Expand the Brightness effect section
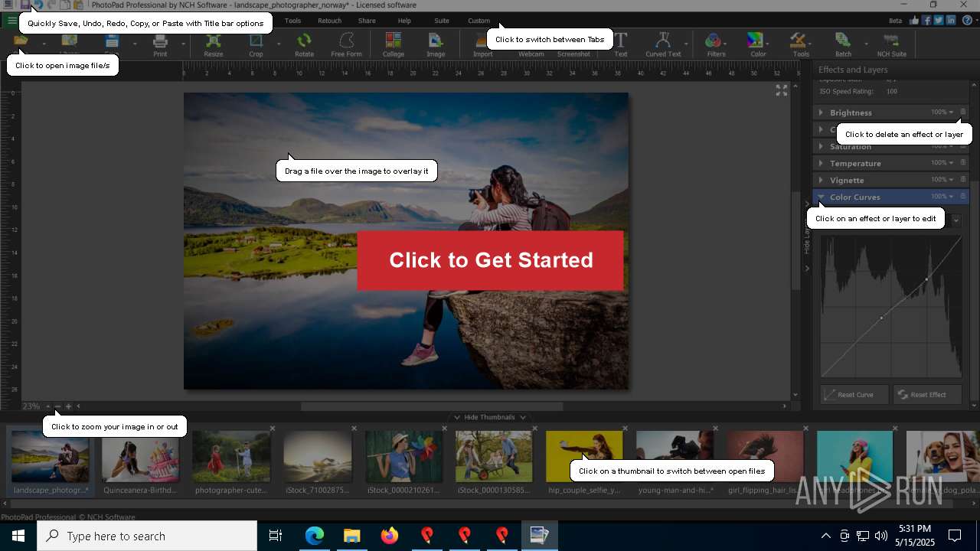 (x=821, y=112)
